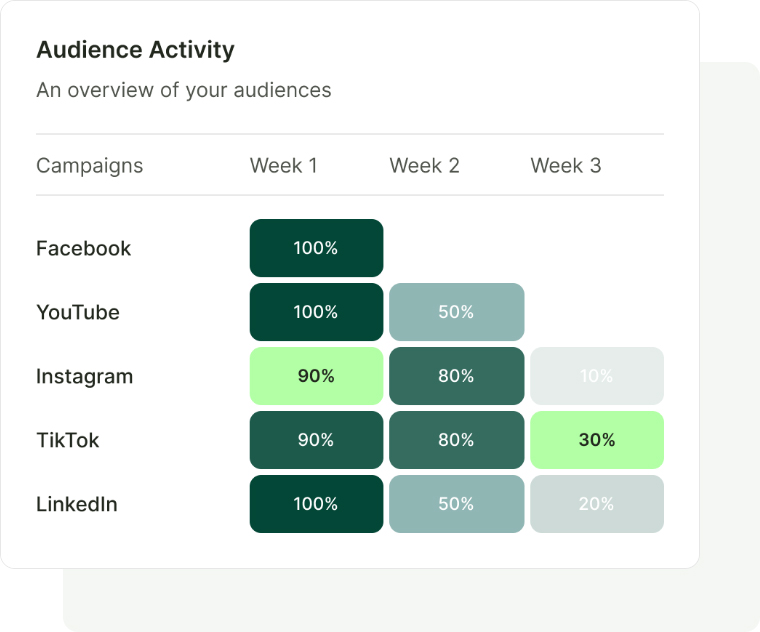760x632 pixels.
Task: Open the YouTube campaign row label
Action: (78, 312)
